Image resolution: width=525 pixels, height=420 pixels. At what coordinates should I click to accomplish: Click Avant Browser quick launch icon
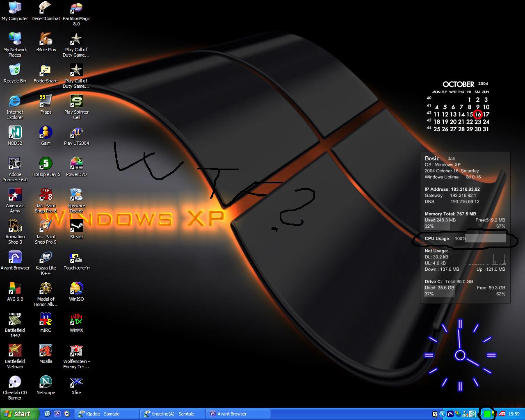coord(57,414)
